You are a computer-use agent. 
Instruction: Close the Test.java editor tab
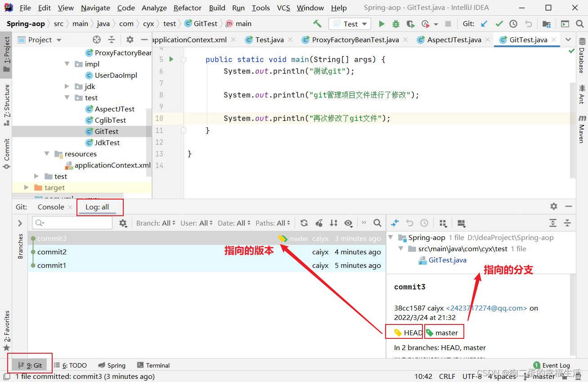pyautogui.click(x=290, y=40)
